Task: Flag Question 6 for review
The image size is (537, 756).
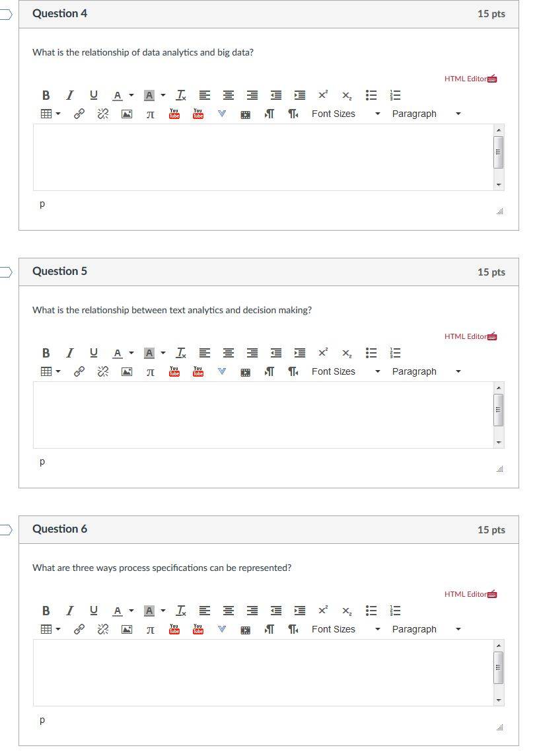Action: pyautogui.click(x=5, y=530)
